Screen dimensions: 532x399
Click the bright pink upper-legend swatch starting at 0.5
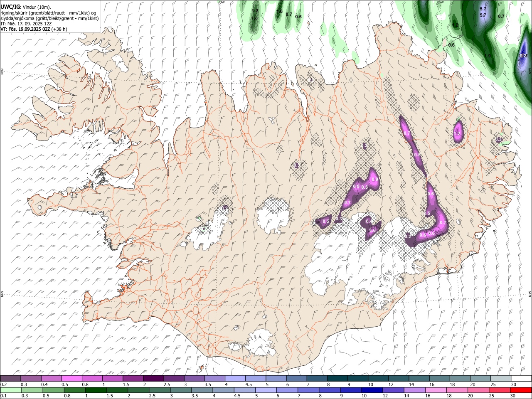tap(72, 379)
